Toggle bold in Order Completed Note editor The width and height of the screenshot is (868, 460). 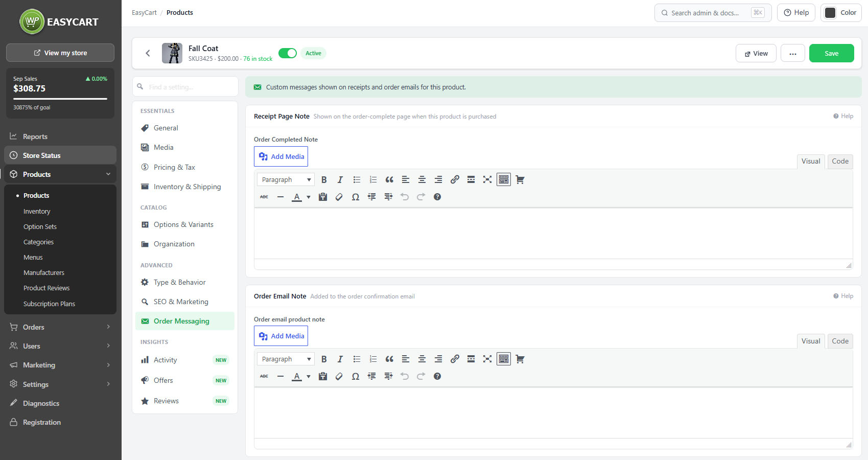click(x=324, y=180)
